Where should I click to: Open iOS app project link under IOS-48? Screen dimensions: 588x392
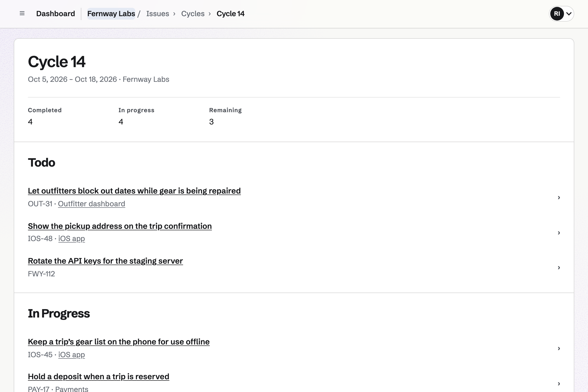72,238
